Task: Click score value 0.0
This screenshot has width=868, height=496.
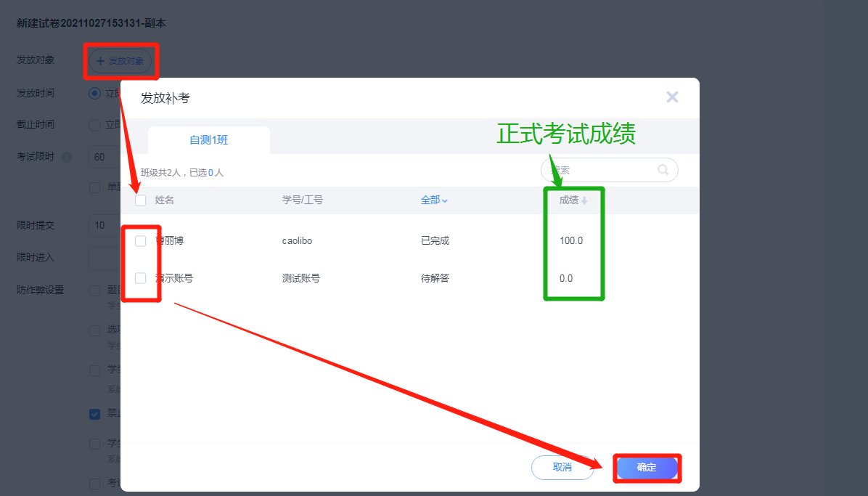Action: coord(566,278)
